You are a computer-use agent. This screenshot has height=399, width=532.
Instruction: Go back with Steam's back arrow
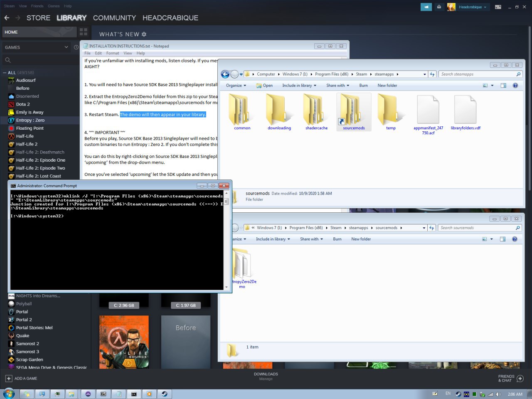coord(7,18)
